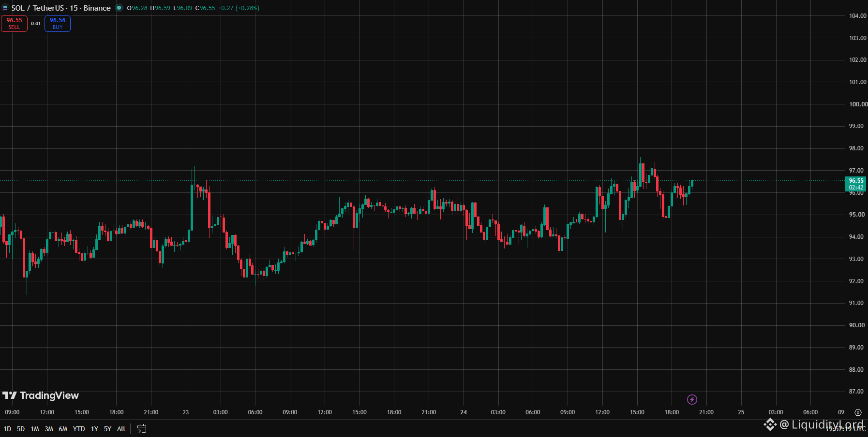Show the All time range
The height and width of the screenshot is (437, 868).
[x=121, y=429]
